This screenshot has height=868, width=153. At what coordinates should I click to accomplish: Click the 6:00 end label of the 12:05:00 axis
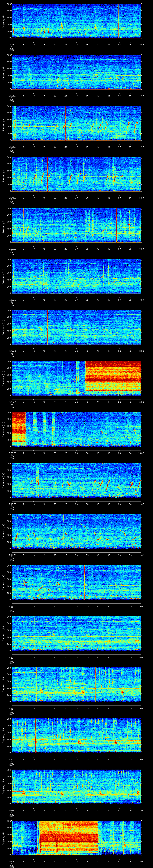(x=141, y=249)
